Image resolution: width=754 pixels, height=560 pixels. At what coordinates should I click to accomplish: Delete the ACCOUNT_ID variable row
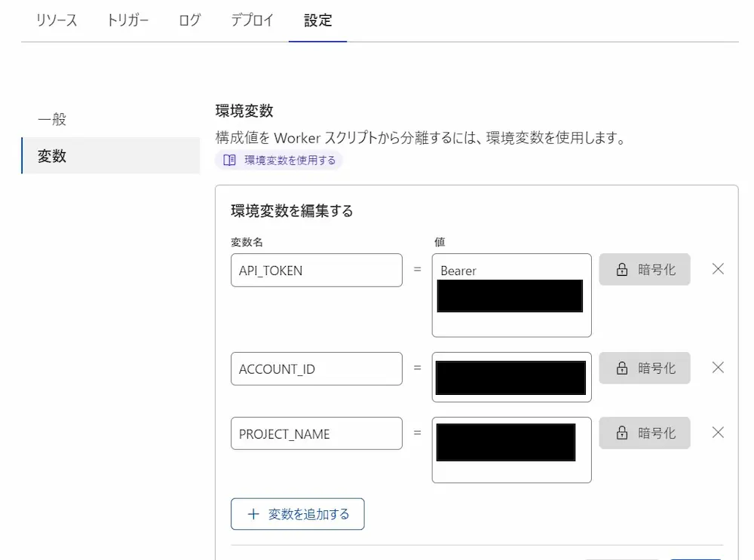coord(718,368)
